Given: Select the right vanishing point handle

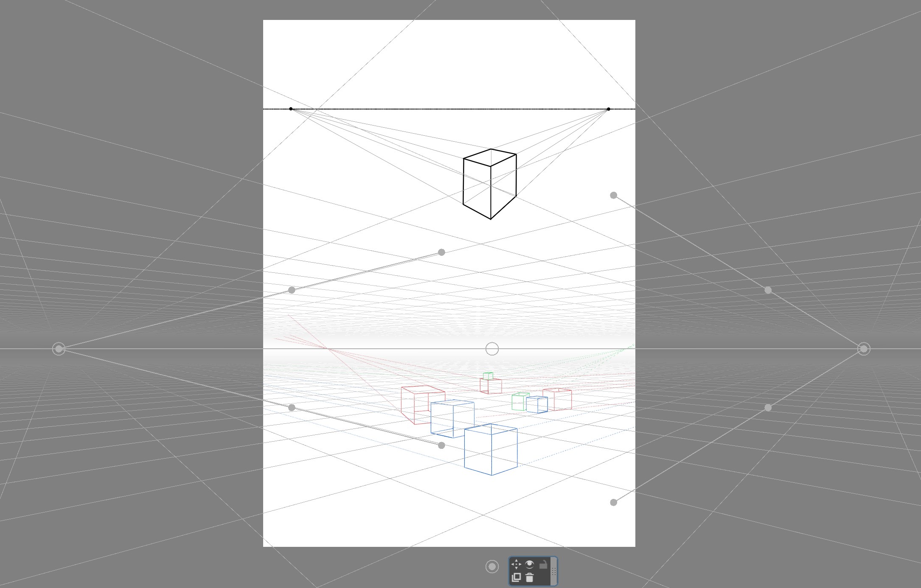Looking at the screenshot, I should point(864,349).
